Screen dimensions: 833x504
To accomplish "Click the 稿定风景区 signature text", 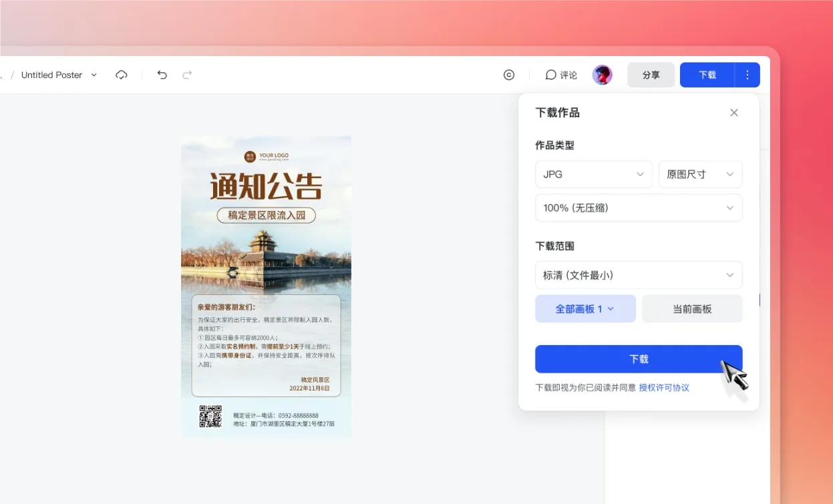I will tap(315, 379).
